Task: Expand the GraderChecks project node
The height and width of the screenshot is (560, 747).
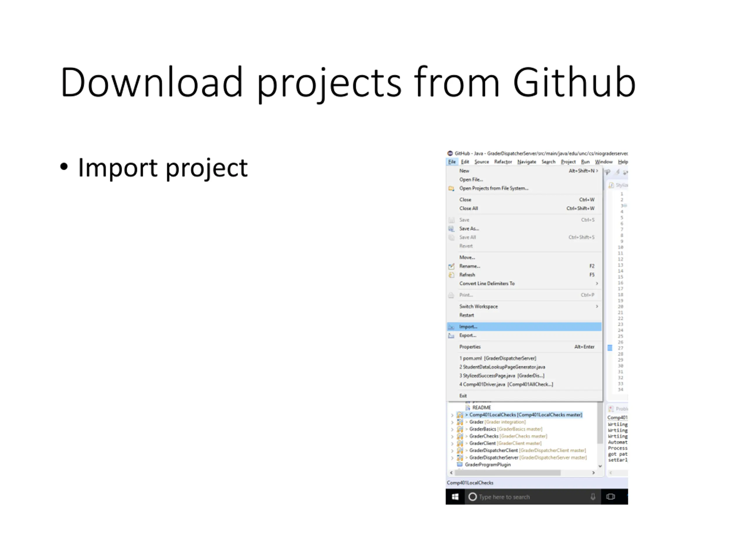Action: pyautogui.click(x=452, y=436)
